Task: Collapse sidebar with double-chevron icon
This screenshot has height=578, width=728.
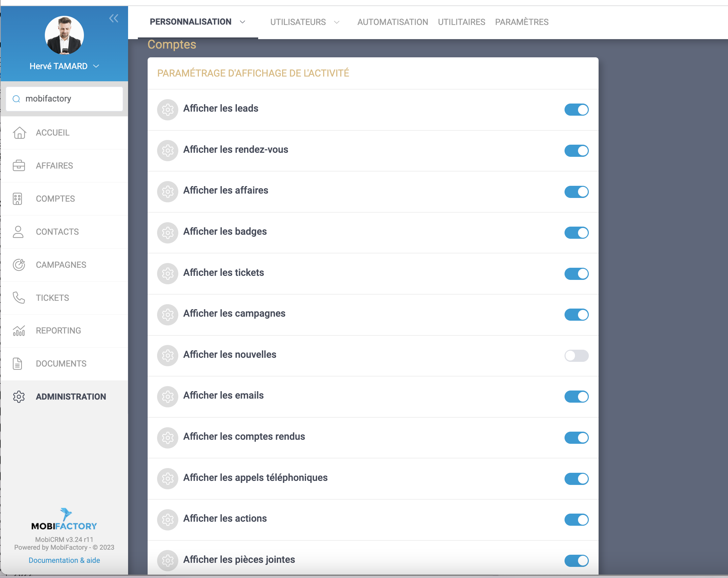Action: point(114,18)
